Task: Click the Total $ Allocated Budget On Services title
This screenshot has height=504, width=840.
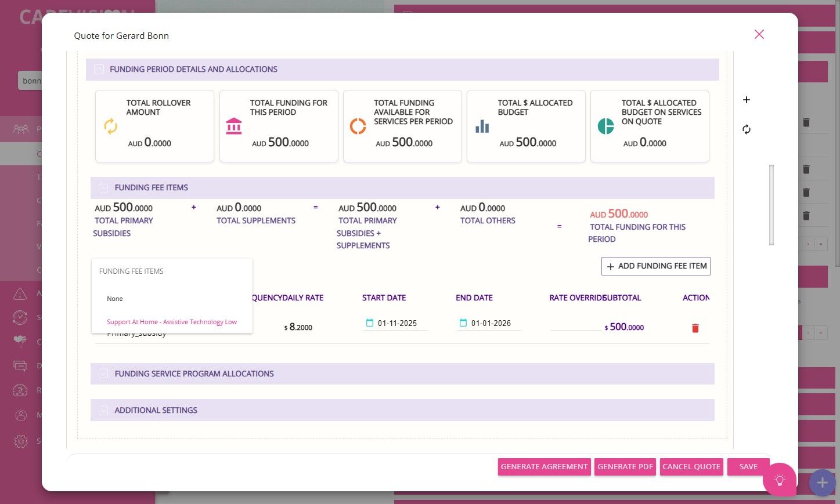Action: (x=661, y=112)
